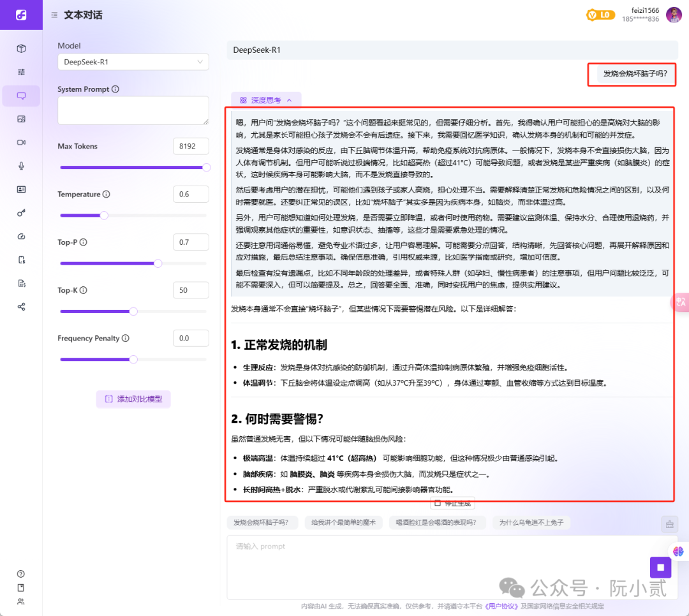Open the video camera sidebar icon
Screen dimensions: 689x616
(x=21, y=142)
